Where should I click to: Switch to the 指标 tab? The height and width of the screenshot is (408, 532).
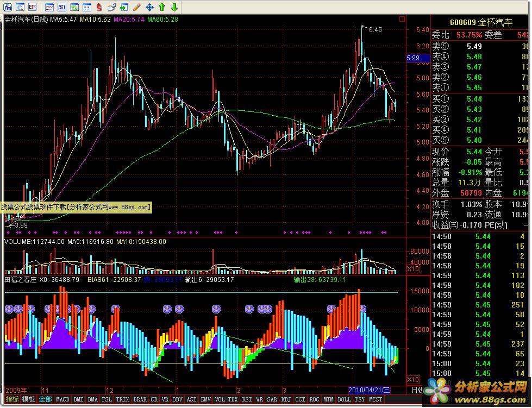tap(12, 399)
